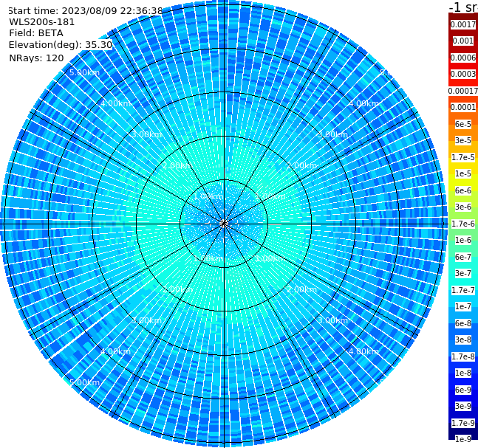Select the 0.0003 colorbar value
This screenshot has height=448, width=478.
pos(463,74)
